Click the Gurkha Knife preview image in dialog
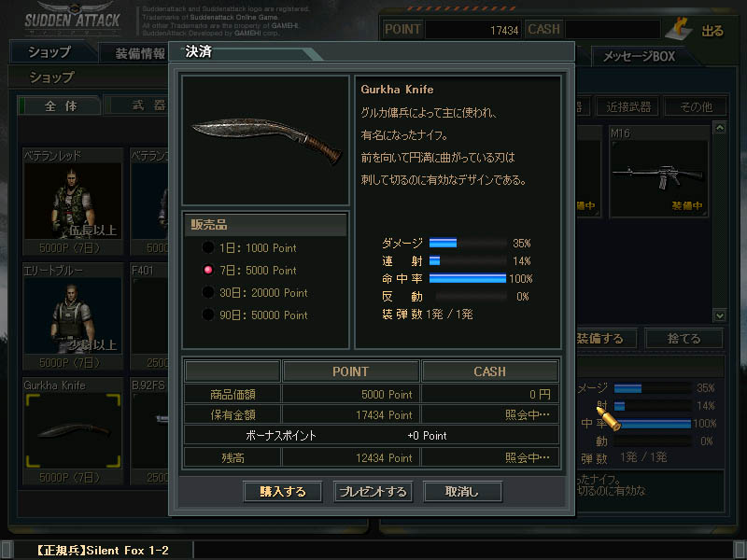Viewport: 747px width, 560px height. coord(266,141)
